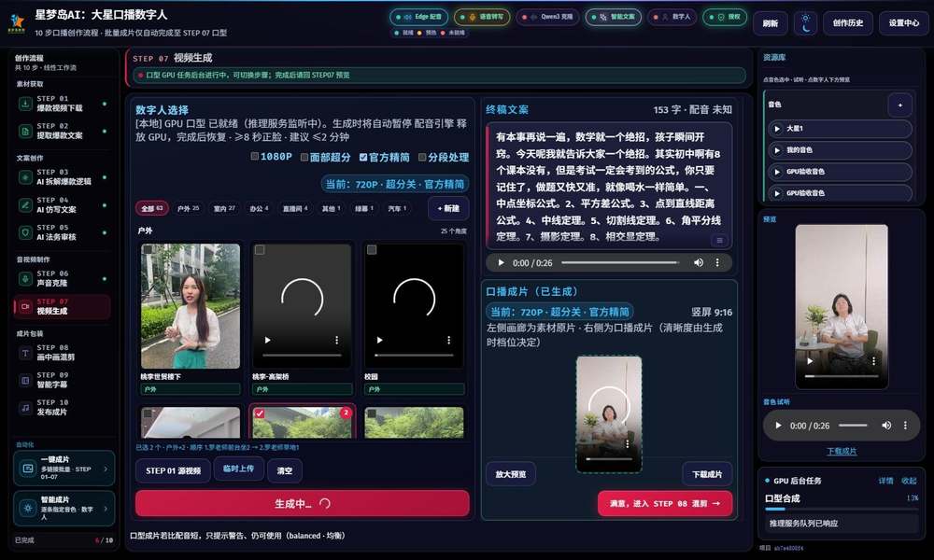Open 创作历史
The image size is (934, 560).
pyautogui.click(x=848, y=23)
